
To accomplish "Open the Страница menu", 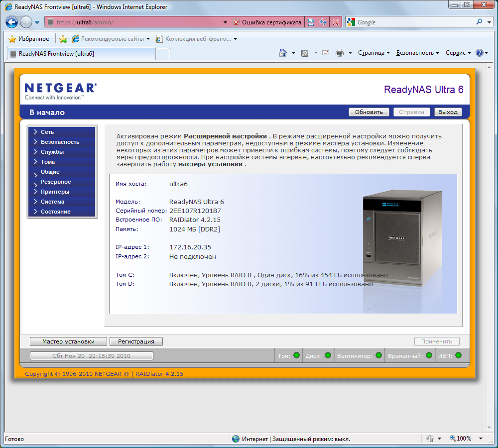I will (x=374, y=53).
